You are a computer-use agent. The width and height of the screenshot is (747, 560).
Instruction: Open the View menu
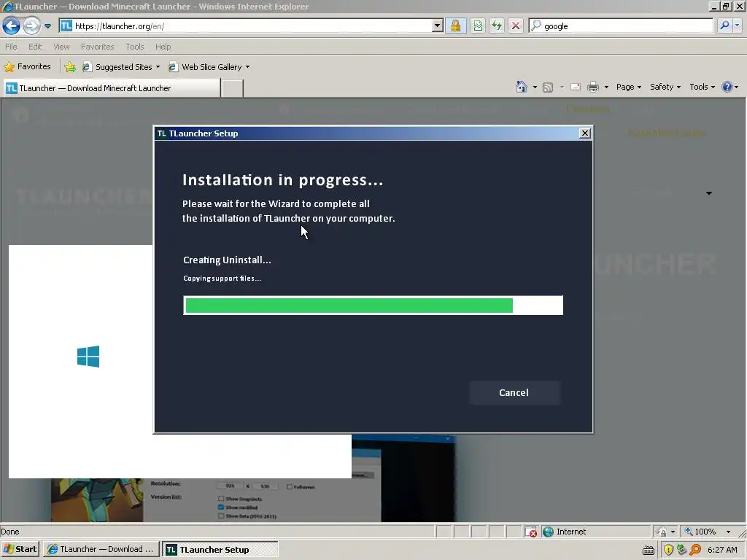click(61, 47)
